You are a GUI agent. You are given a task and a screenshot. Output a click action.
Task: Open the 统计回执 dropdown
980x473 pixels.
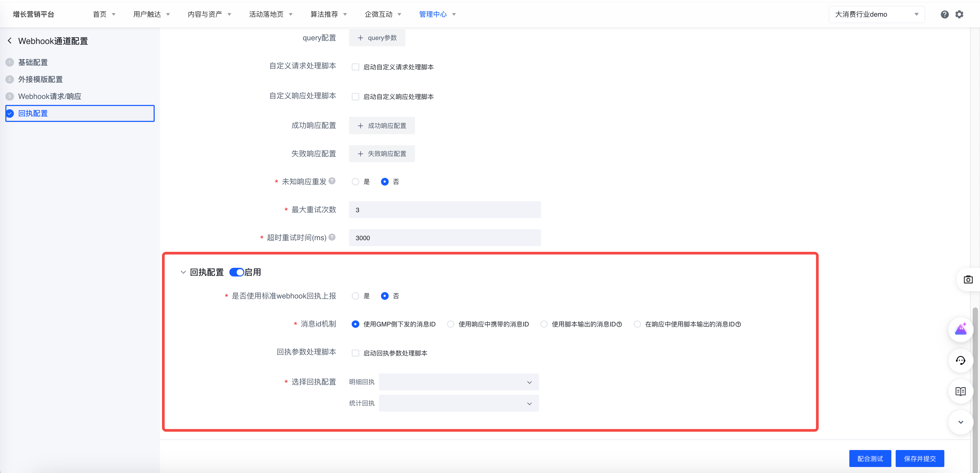[459, 403]
